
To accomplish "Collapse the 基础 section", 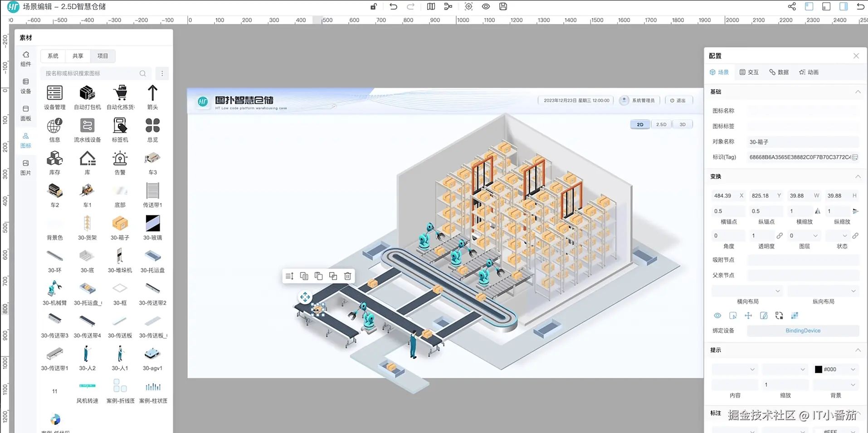I will tap(858, 92).
